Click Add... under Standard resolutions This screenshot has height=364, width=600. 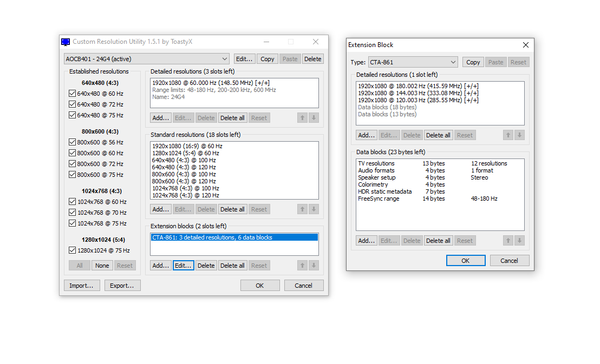click(x=160, y=209)
